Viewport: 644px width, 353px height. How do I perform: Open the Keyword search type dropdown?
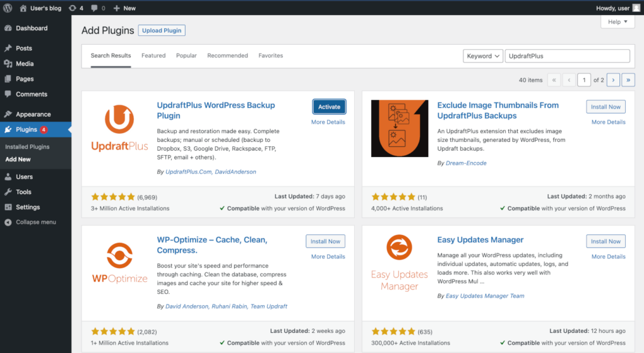(x=483, y=56)
